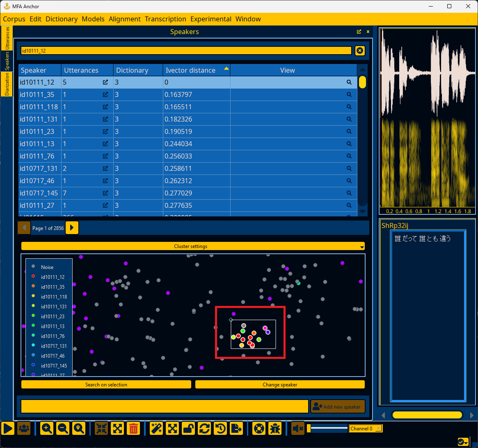478x448 pixels.
Task: Click the view magnifier for id10717_46 row
Action: point(349,181)
